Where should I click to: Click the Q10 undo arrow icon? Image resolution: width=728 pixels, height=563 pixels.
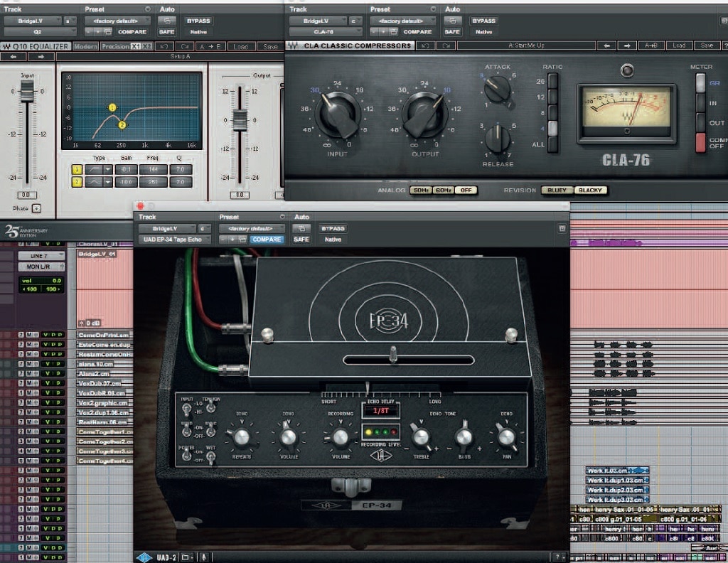(164, 46)
